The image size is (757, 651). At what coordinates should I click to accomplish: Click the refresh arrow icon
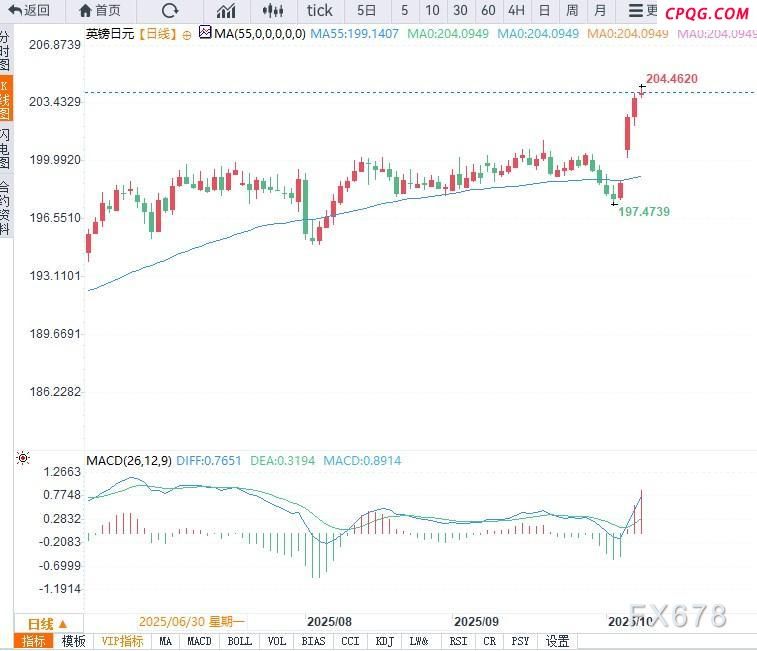coord(169,11)
